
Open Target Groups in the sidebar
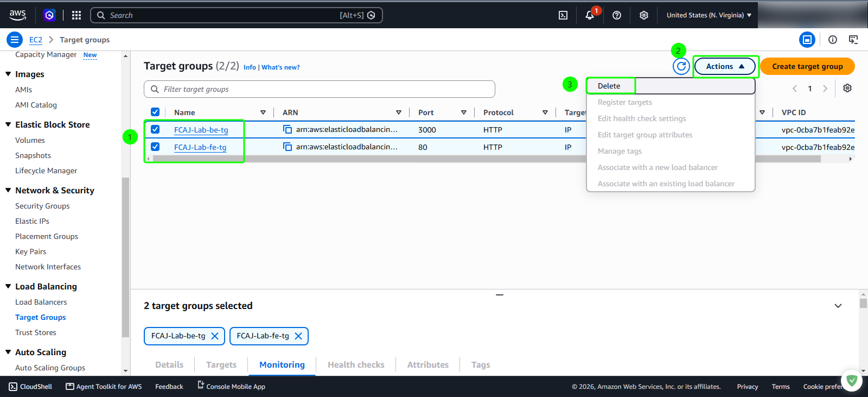41,317
